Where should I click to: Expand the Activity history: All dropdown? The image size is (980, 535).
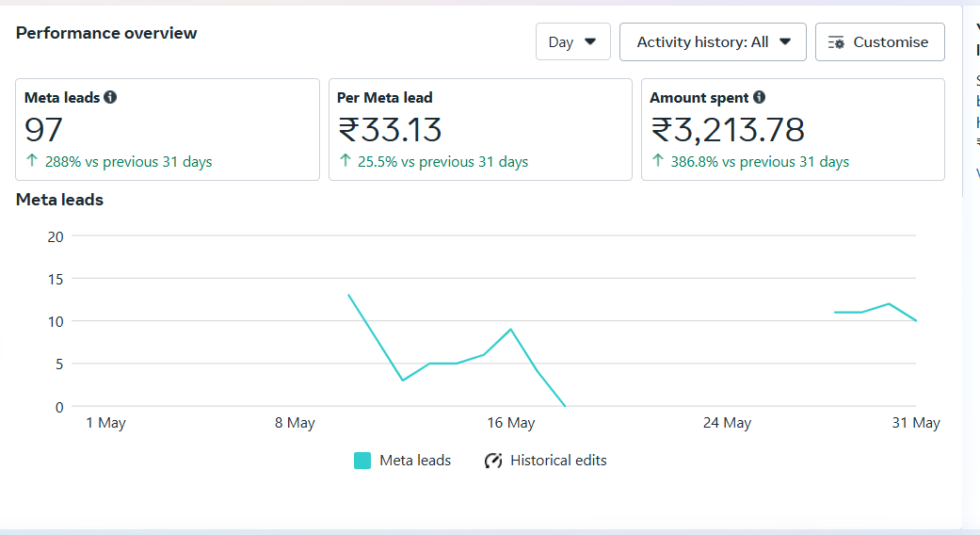(714, 41)
